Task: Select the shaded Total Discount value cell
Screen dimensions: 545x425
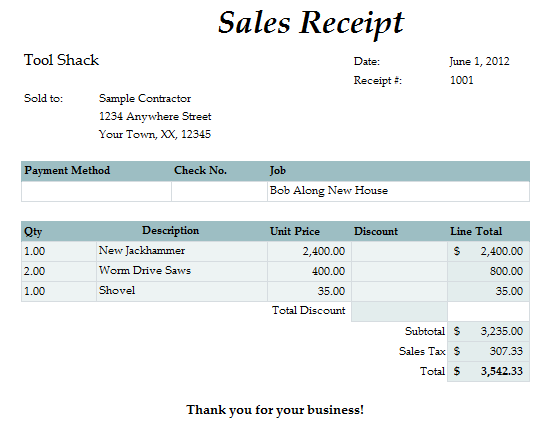Action: (399, 311)
